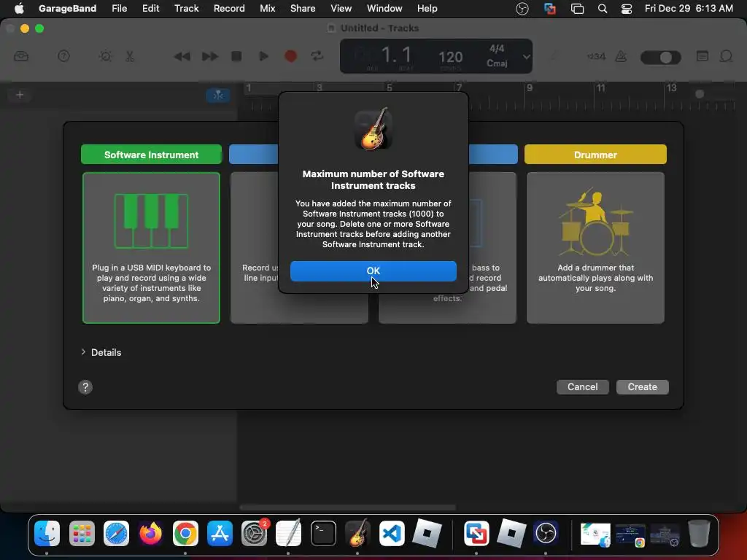This screenshot has height=560, width=747.
Task: Open Finder from the dock
Action: coord(47,533)
